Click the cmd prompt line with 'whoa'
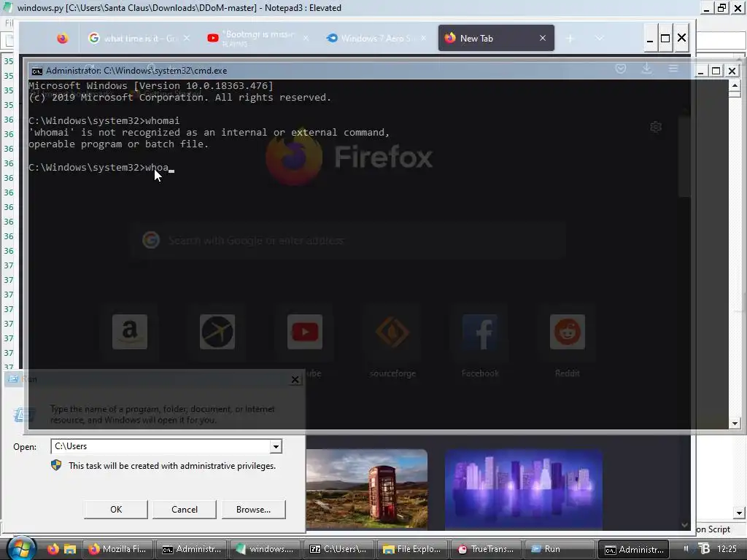Screen dimensions: 747x560 click(101, 168)
